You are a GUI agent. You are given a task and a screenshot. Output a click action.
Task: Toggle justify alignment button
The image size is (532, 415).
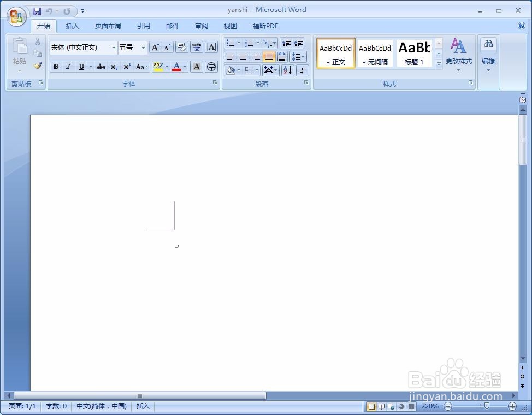[269, 57]
